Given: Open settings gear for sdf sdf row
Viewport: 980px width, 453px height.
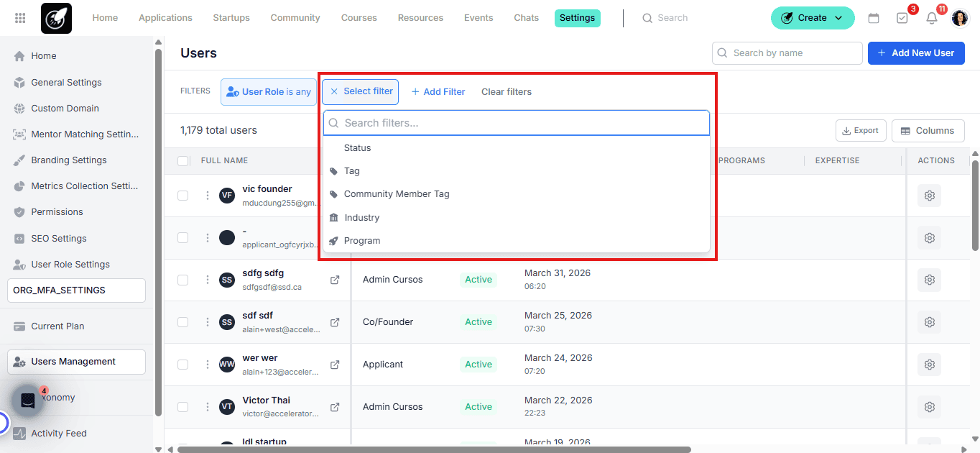Looking at the screenshot, I should pos(929,322).
